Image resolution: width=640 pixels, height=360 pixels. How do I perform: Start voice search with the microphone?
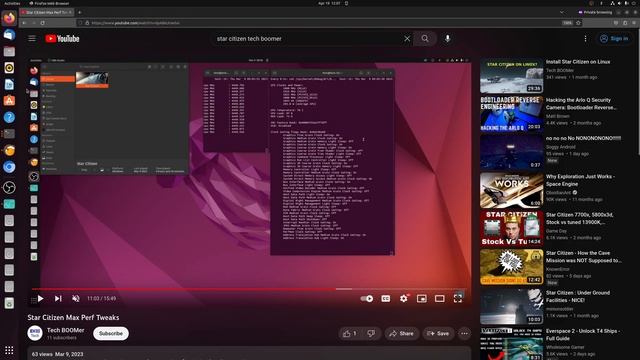click(447, 38)
